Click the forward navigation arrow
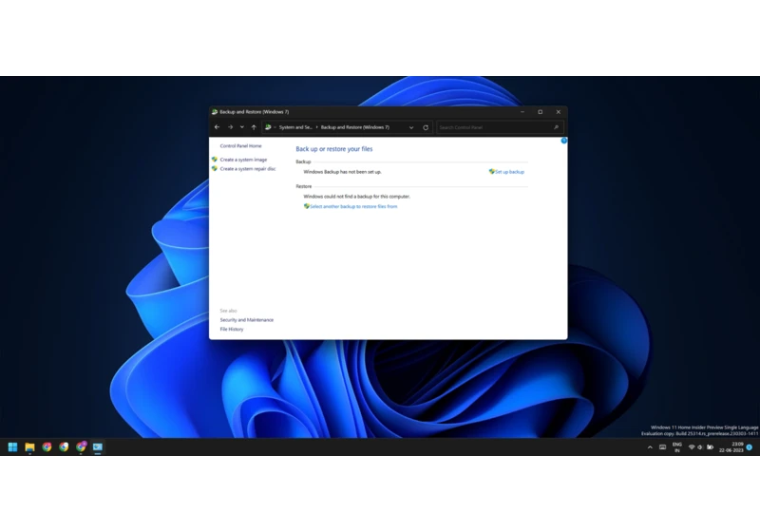760x532 pixels. tap(230, 127)
